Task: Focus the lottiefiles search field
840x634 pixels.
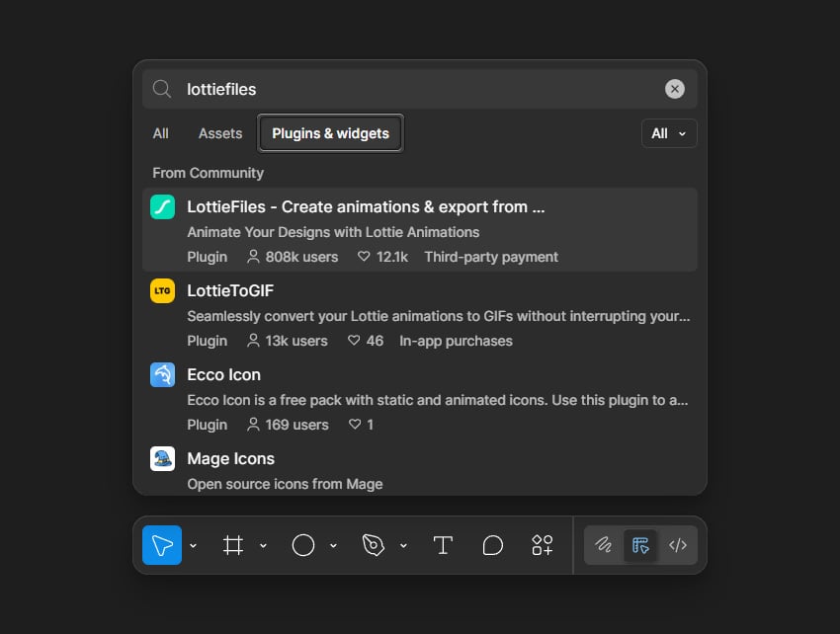Action: point(420,89)
